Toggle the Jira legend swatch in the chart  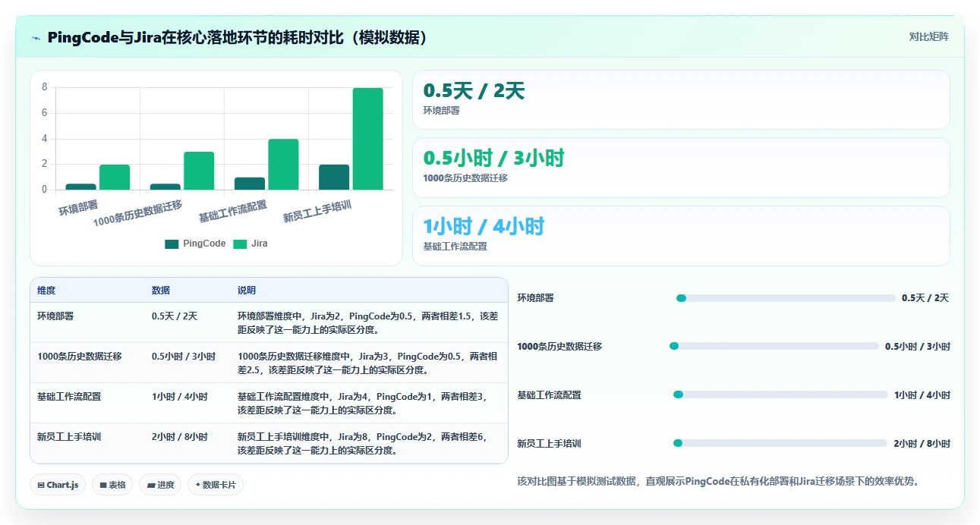coord(240,244)
